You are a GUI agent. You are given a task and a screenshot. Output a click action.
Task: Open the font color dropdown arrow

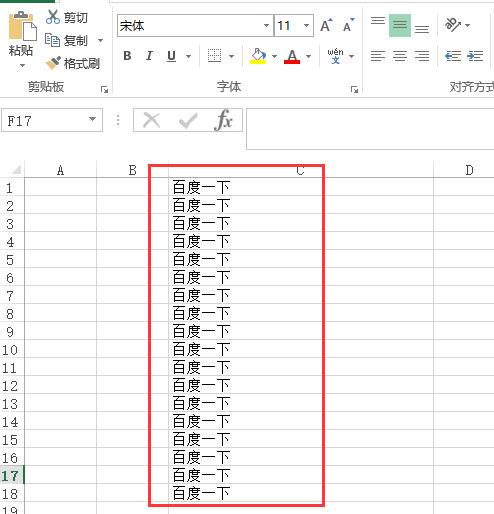308,56
